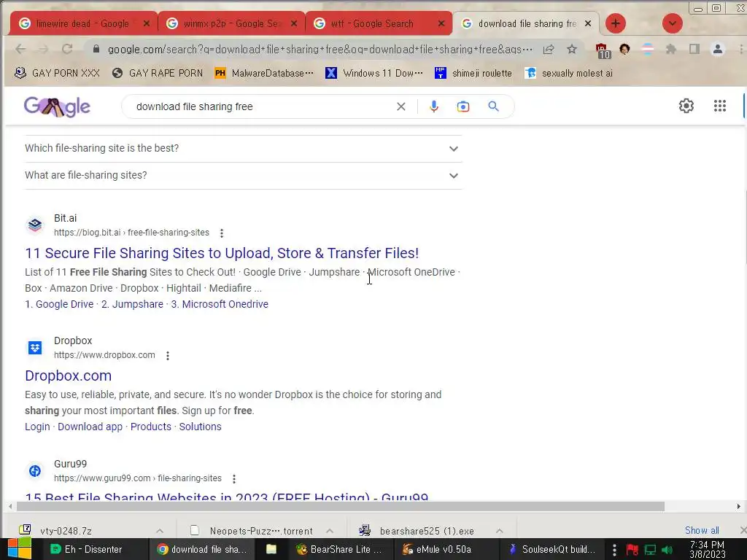
Task: Show hidden tray icons via the dots
Action: coord(614,550)
